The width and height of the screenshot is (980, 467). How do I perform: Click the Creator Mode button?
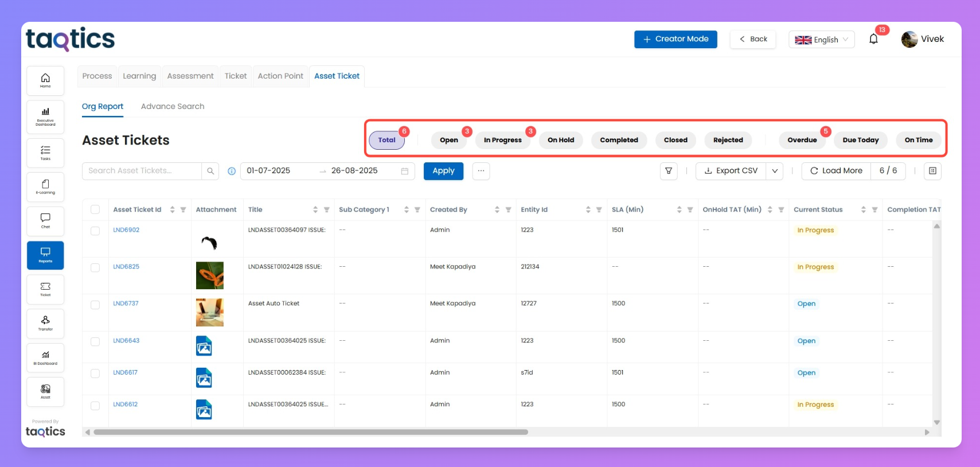tap(676, 39)
